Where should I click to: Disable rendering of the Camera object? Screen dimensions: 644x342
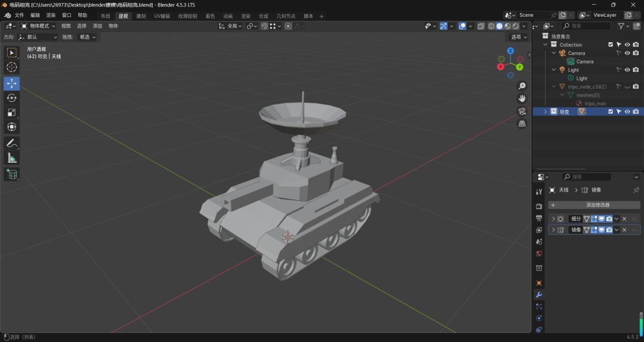[636, 53]
